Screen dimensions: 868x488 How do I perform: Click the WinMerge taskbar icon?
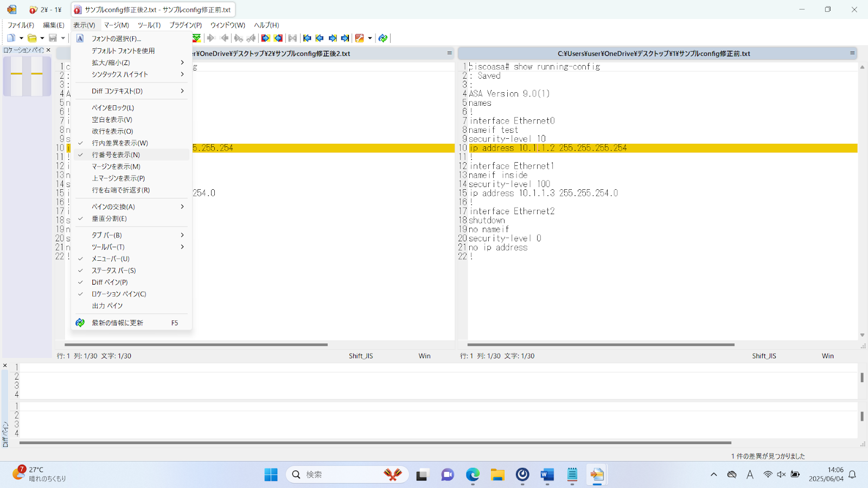(597, 475)
